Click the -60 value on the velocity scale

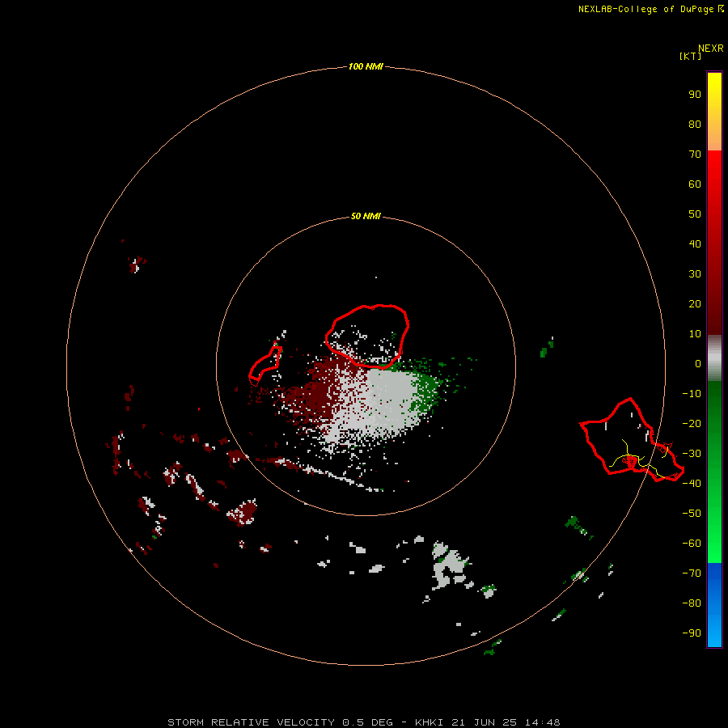point(692,544)
